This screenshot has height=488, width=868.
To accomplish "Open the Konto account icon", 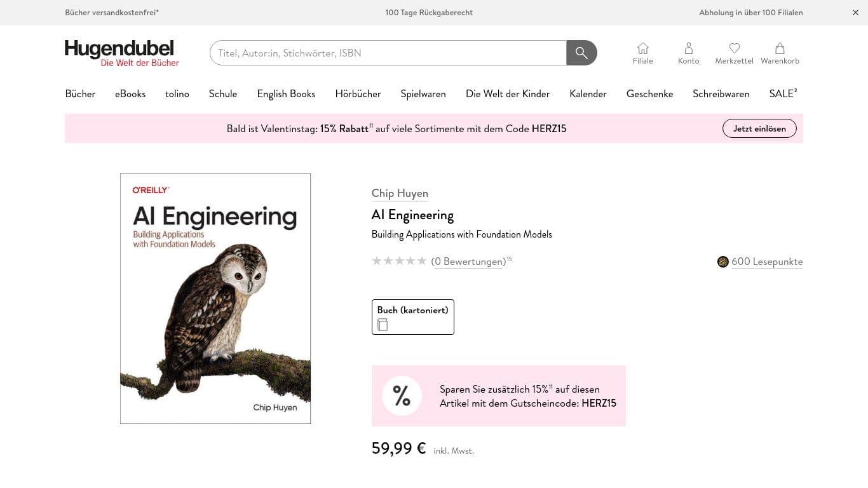I will click(688, 48).
